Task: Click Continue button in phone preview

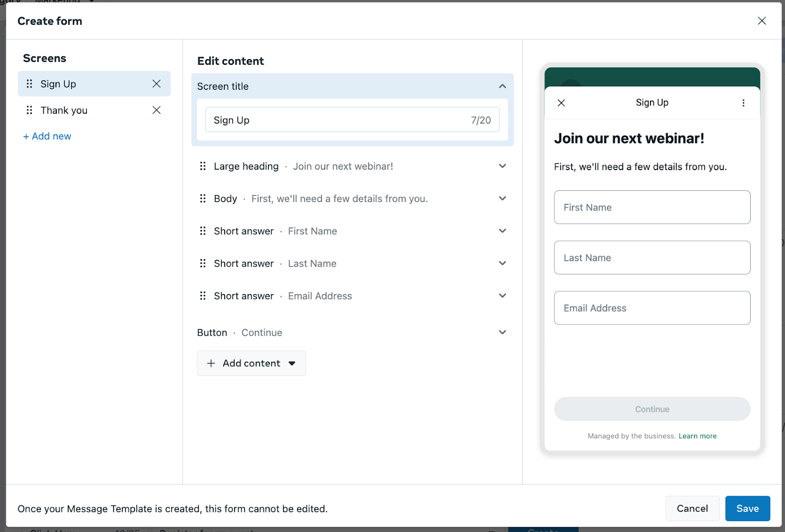Action: (x=652, y=409)
